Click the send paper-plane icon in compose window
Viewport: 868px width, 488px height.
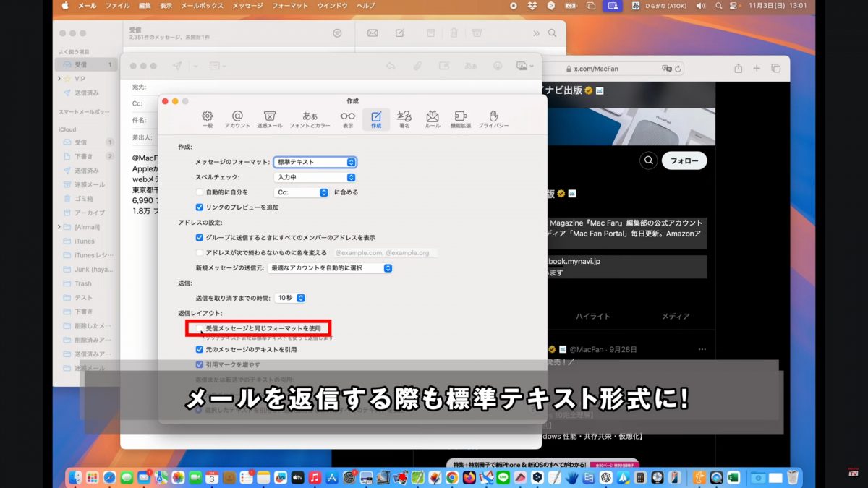click(x=177, y=66)
